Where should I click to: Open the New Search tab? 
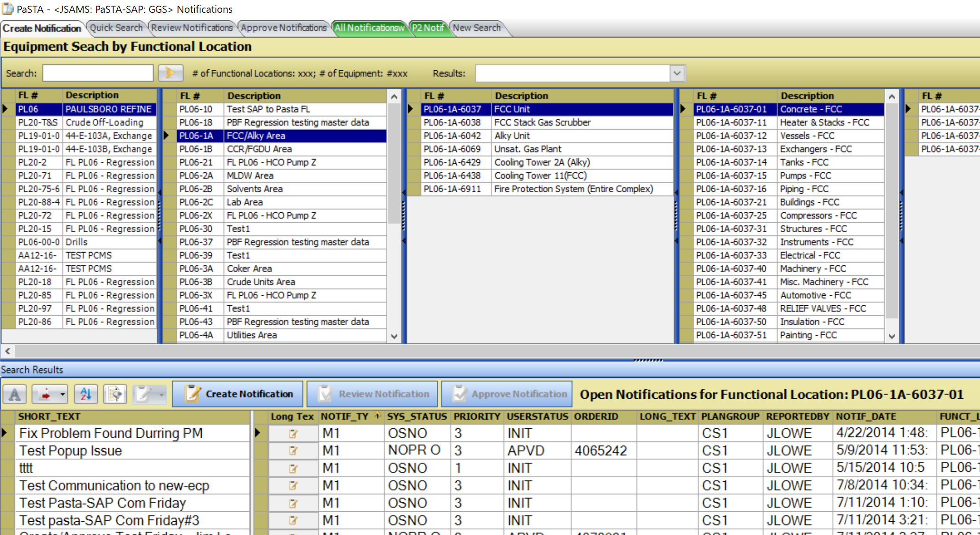pos(477,28)
